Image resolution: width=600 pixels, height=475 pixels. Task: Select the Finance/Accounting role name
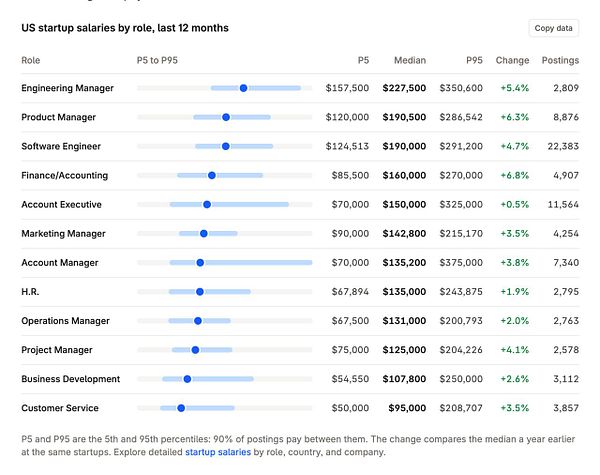pos(65,175)
